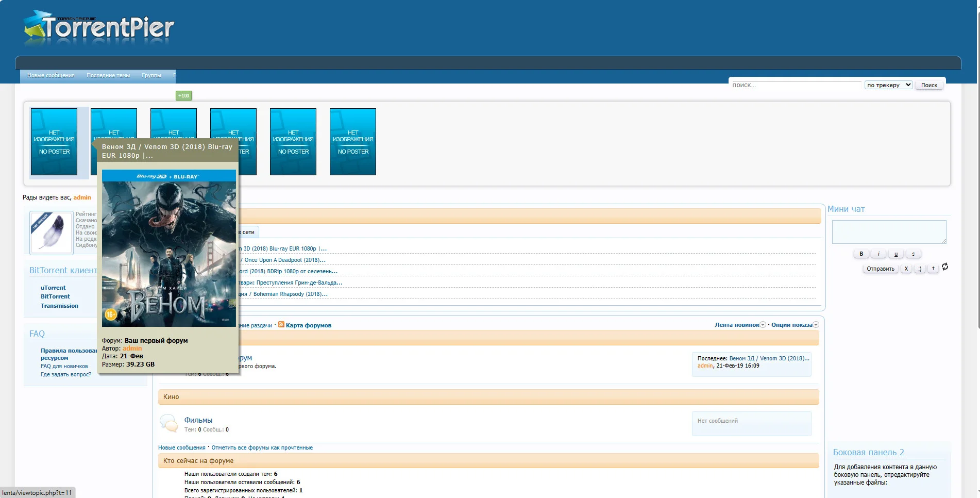Screen dimensions: 980x498
Task: Focus the mini chat message text area
Action: 889,232
